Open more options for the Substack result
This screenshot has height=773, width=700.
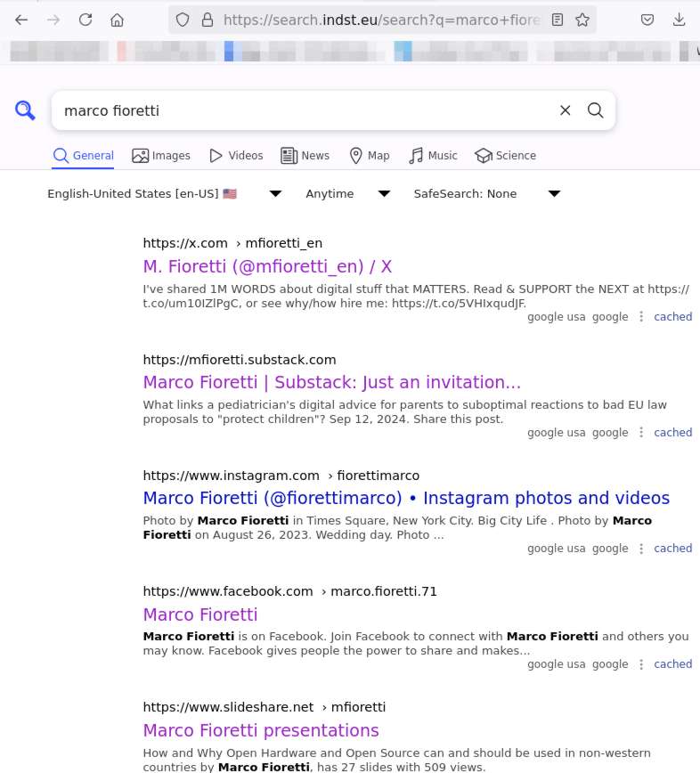pyautogui.click(x=641, y=432)
